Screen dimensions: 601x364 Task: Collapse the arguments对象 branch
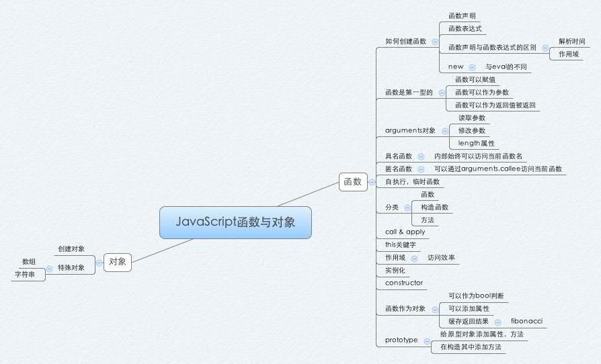445,131
